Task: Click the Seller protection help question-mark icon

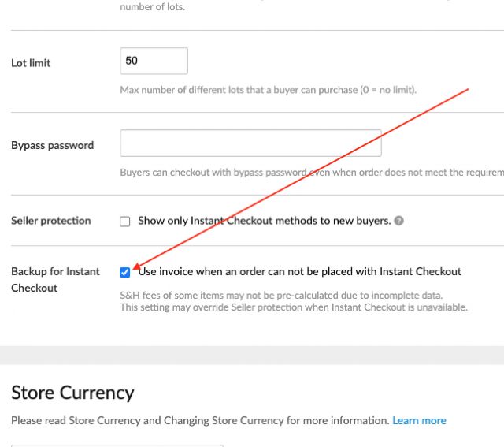Action: [399, 221]
